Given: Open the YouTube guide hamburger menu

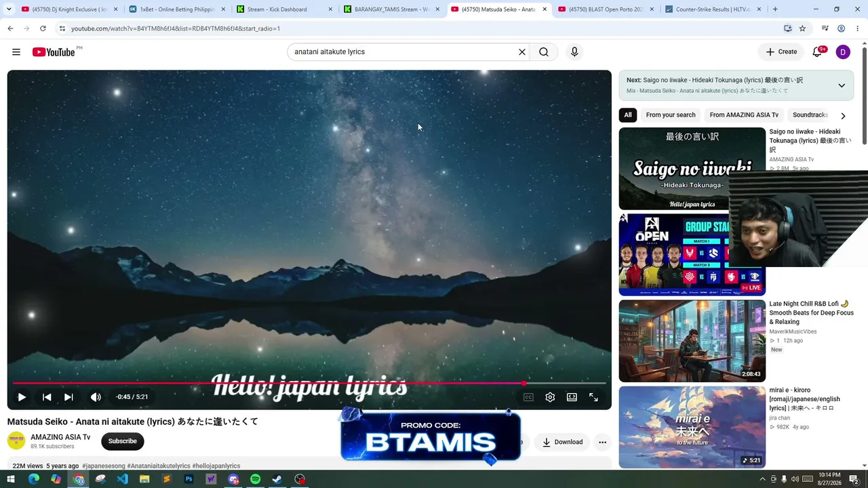Looking at the screenshot, I should pos(16,52).
